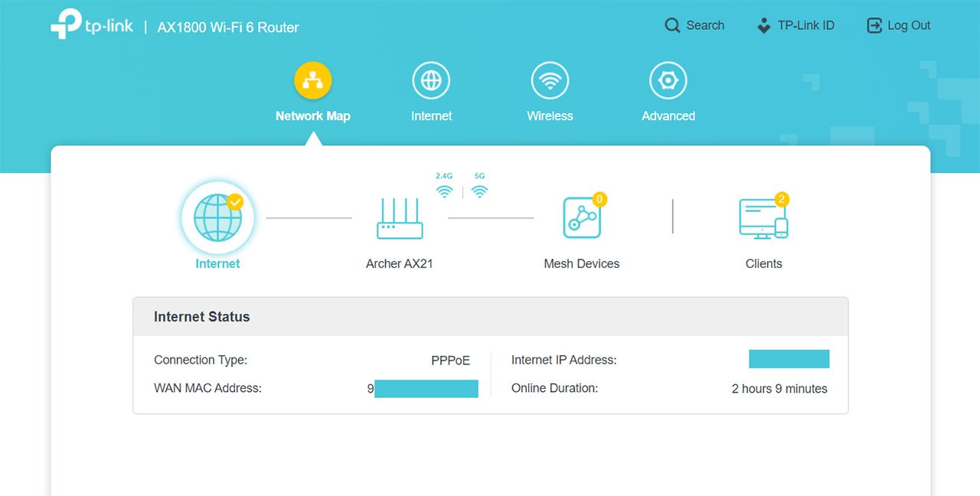Switch to the Wireless tab label
Image resolution: width=980 pixels, height=496 pixels.
pyautogui.click(x=550, y=116)
